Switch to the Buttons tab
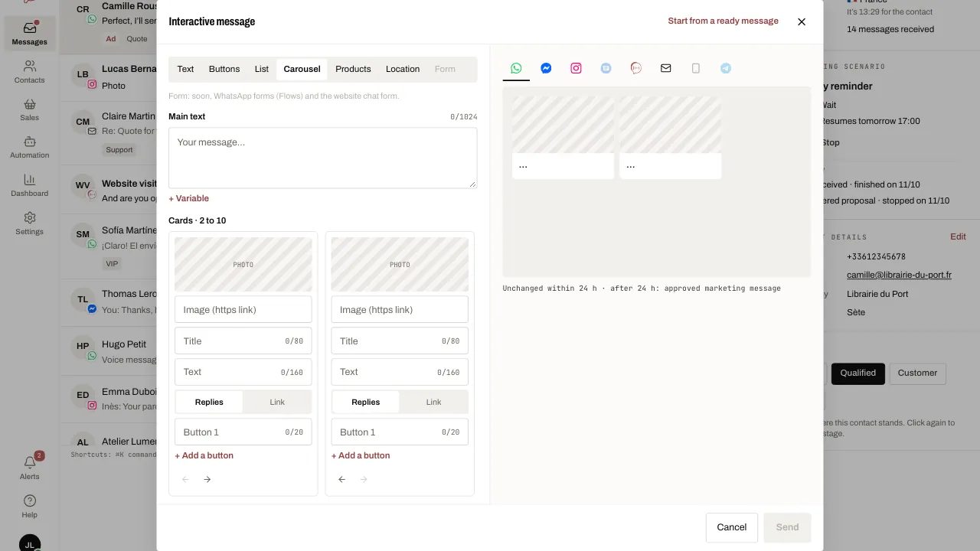Screen dimensions: 980x551 (x=224, y=69)
